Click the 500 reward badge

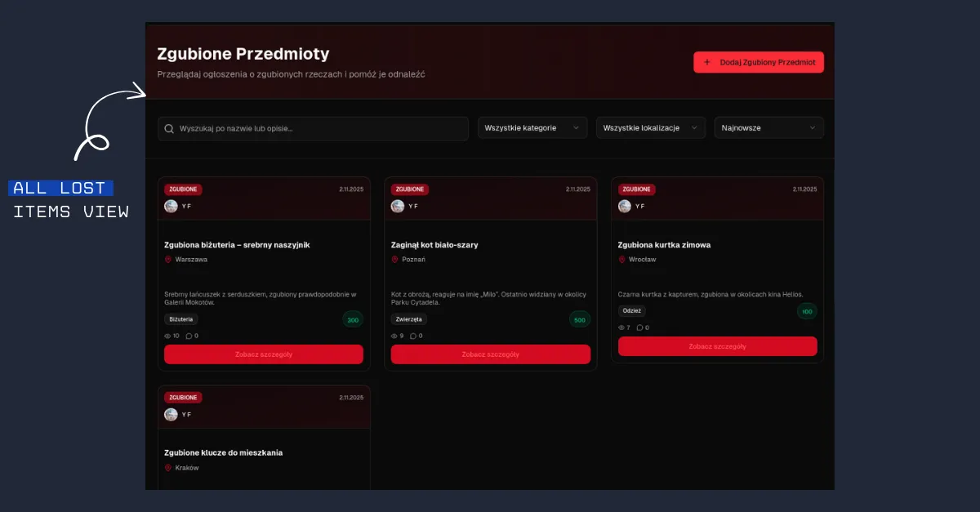[580, 319]
